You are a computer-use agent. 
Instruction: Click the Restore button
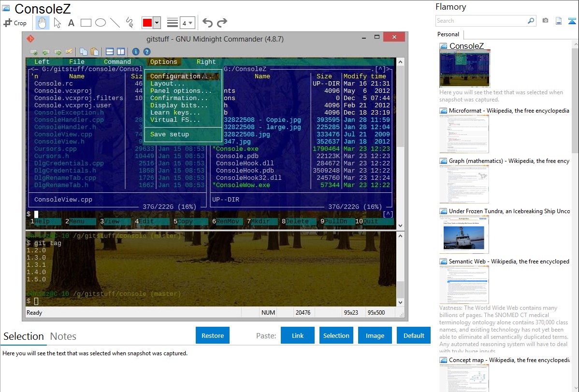tap(213, 335)
